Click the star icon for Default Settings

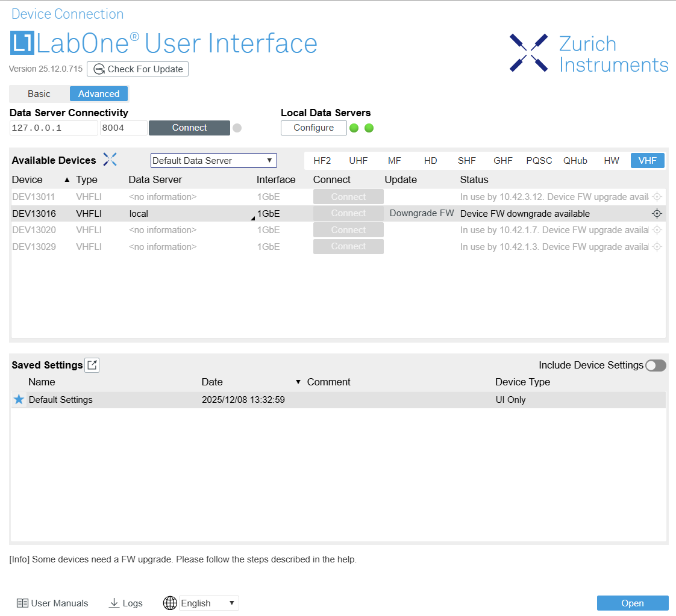(x=19, y=400)
